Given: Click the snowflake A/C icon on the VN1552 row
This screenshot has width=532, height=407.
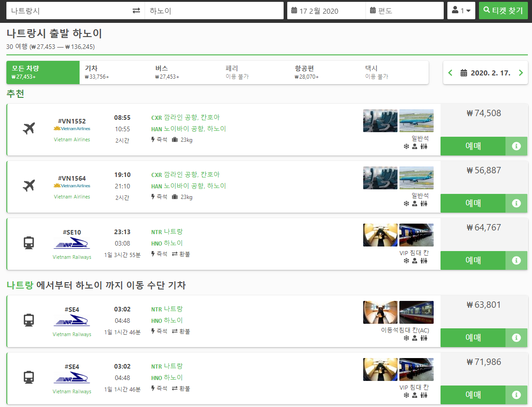Looking at the screenshot, I should (x=406, y=146).
